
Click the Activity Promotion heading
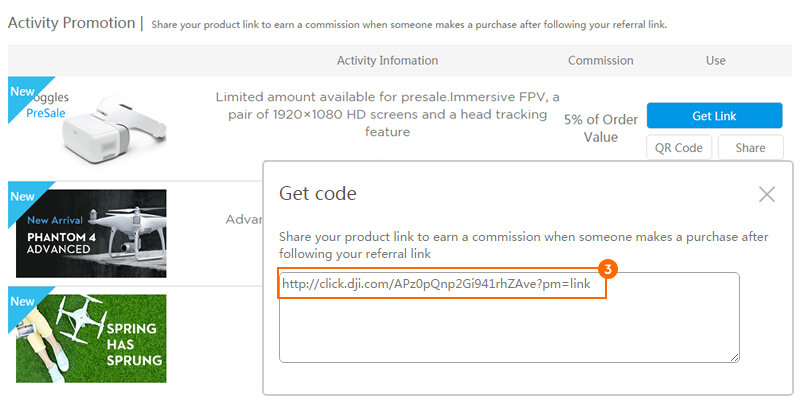71,23
